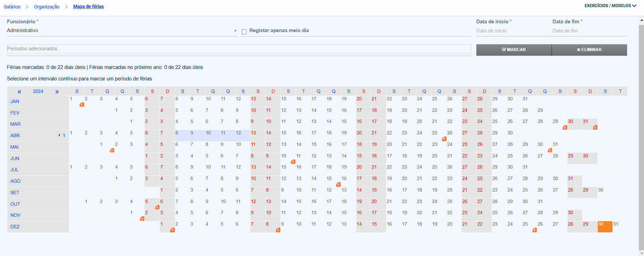Select day 15 in the JAN row

coord(288,101)
